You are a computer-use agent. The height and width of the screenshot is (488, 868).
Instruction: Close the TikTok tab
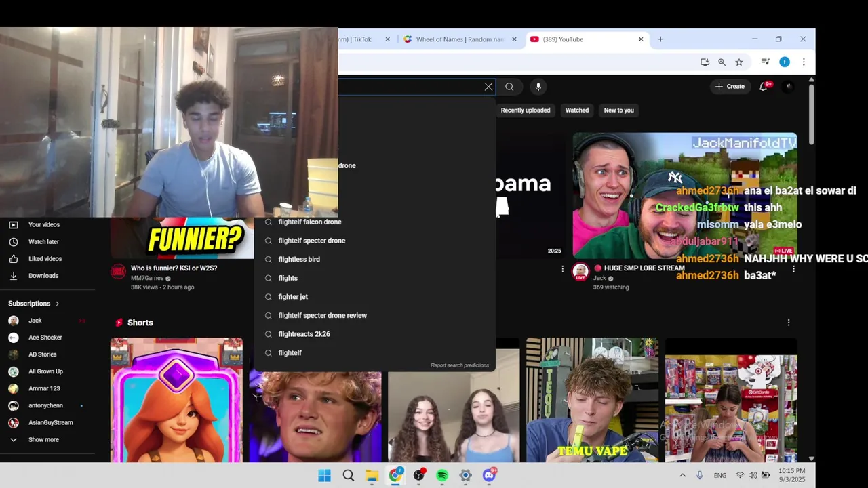tap(388, 39)
